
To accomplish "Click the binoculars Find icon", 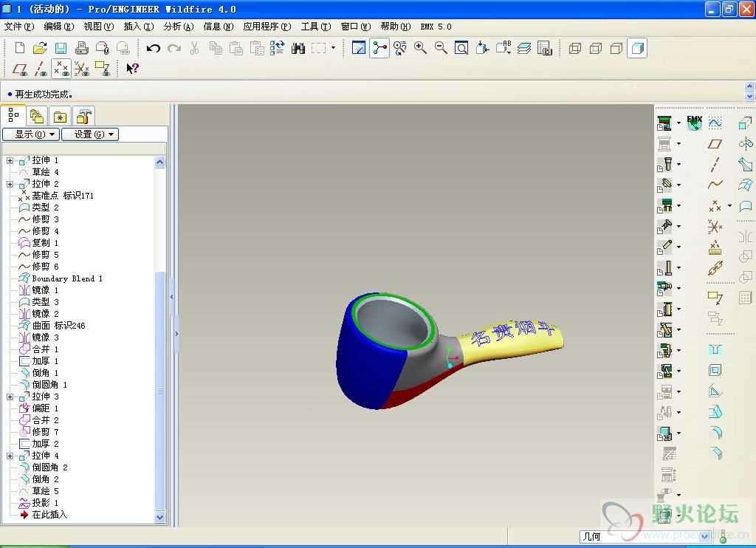I will [298, 48].
